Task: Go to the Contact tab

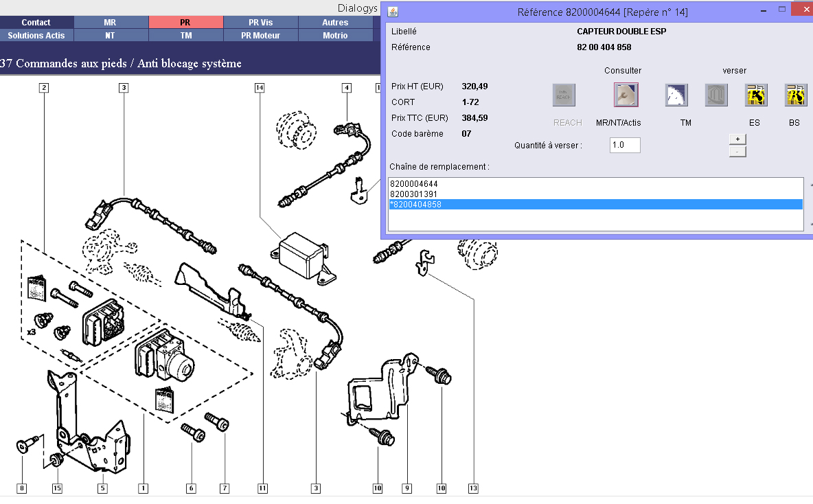Action: click(36, 23)
